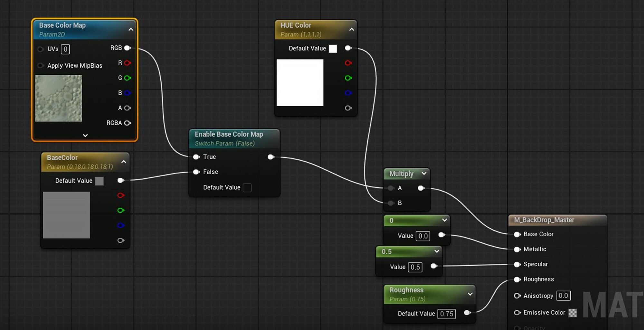Open the BaseColor Default Value gray swatch
644x330 pixels.
(99, 181)
